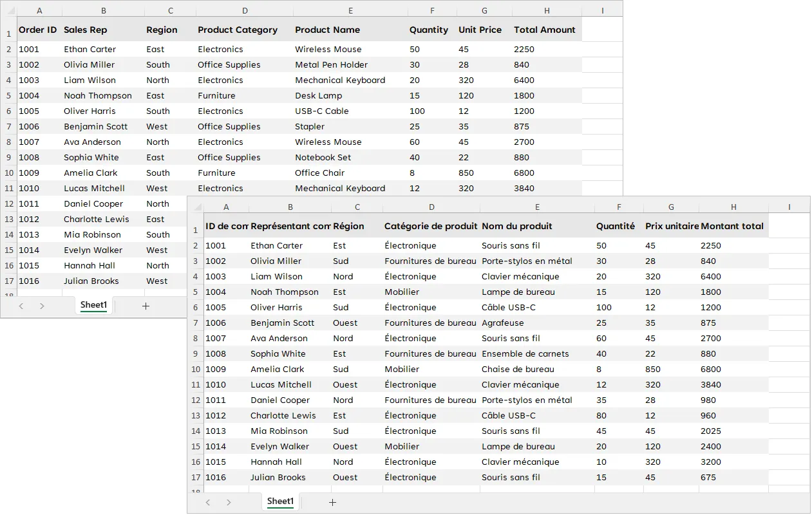Select the 'Notebook Set' cell
This screenshot has height=515, width=812.
point(350,157)
